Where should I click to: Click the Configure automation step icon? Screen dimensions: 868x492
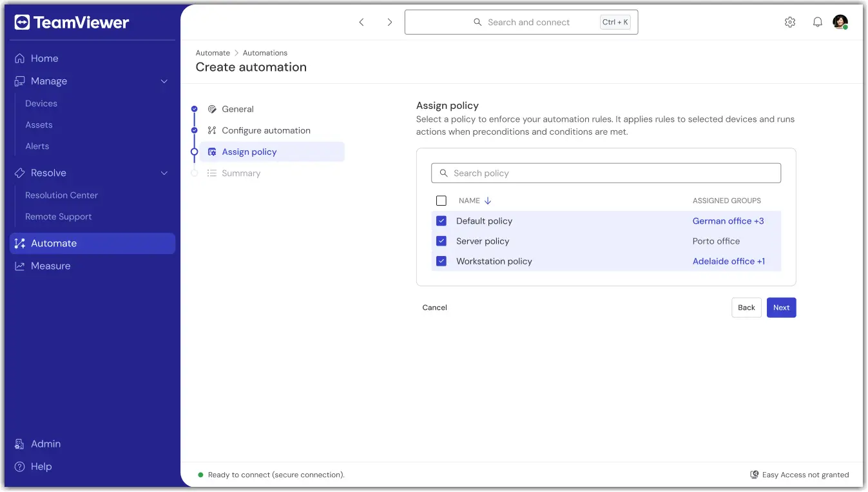212,130
